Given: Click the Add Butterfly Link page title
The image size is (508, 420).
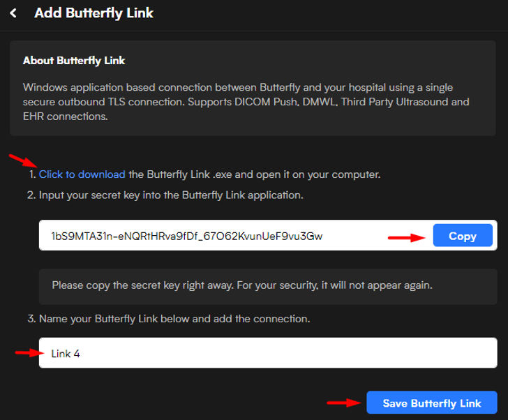Looking at the screenshot, I should (94, 13).
